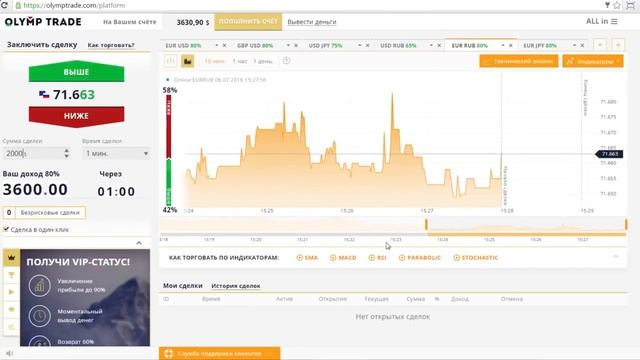Switch to the USD RUB 65% tab
The height and width of the screenshot is (360, 640).
(x=398, y=45)
